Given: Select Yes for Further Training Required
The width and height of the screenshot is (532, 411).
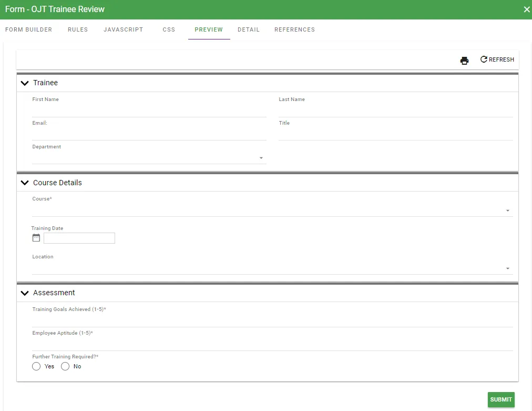Looking at the screenshot, I should pos(36,366).
